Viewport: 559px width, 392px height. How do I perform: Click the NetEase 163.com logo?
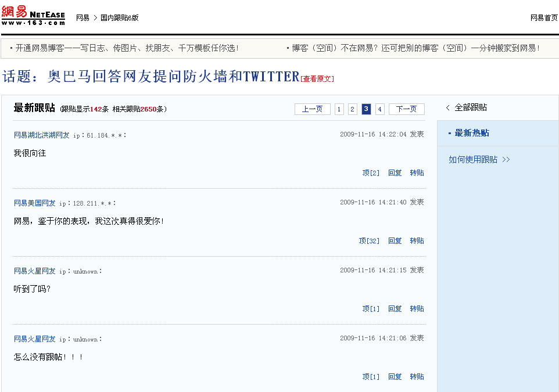33,16
